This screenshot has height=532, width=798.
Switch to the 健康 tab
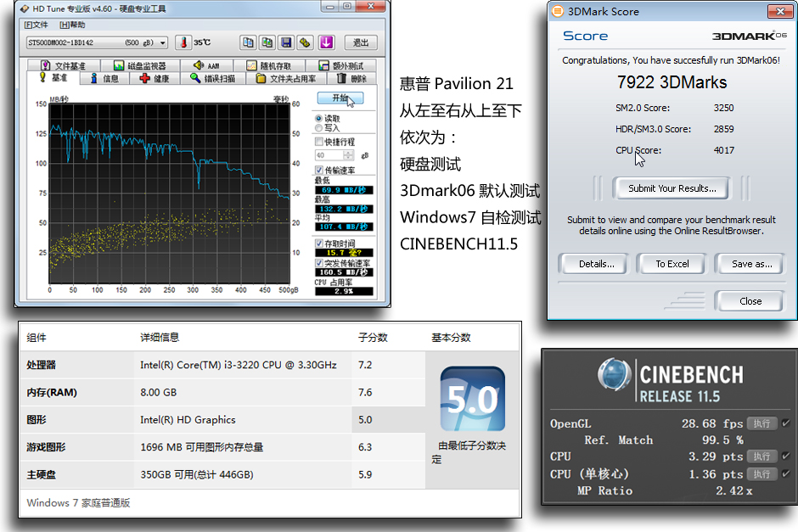pos(155,78)
